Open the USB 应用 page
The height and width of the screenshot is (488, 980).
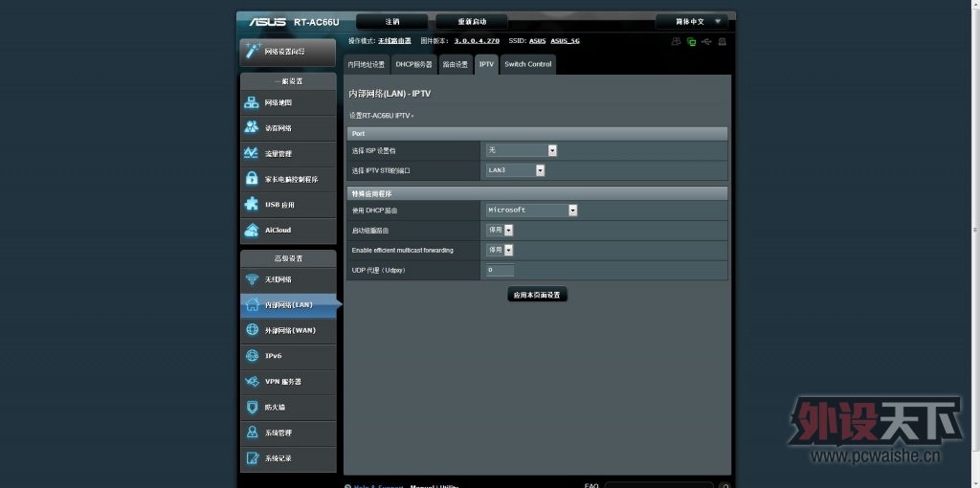pos(288,205)
